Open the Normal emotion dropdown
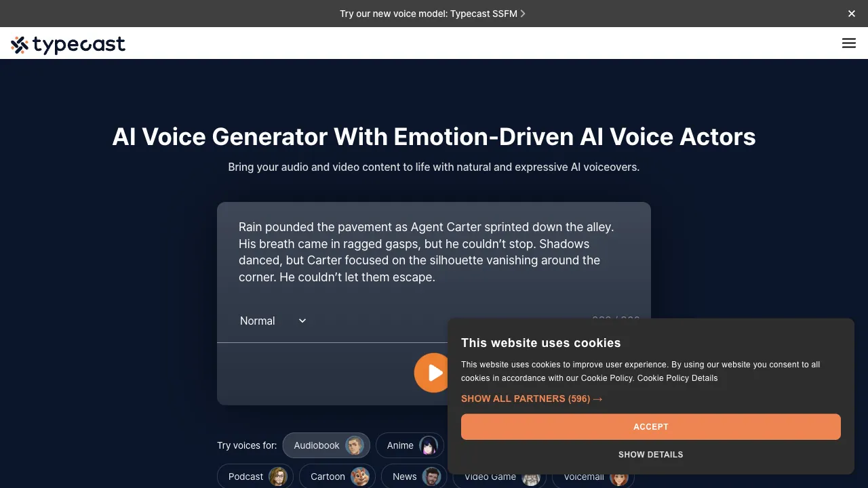This screenshot has height=488, width=868. pyautogui.click(x=273, y=321)
